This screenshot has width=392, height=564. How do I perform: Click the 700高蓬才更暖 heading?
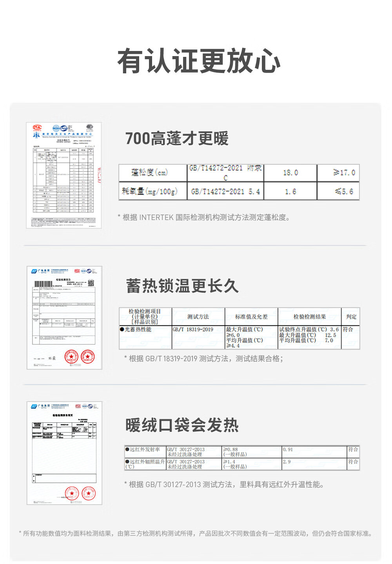pyautogui.click(x=177, y=138)
